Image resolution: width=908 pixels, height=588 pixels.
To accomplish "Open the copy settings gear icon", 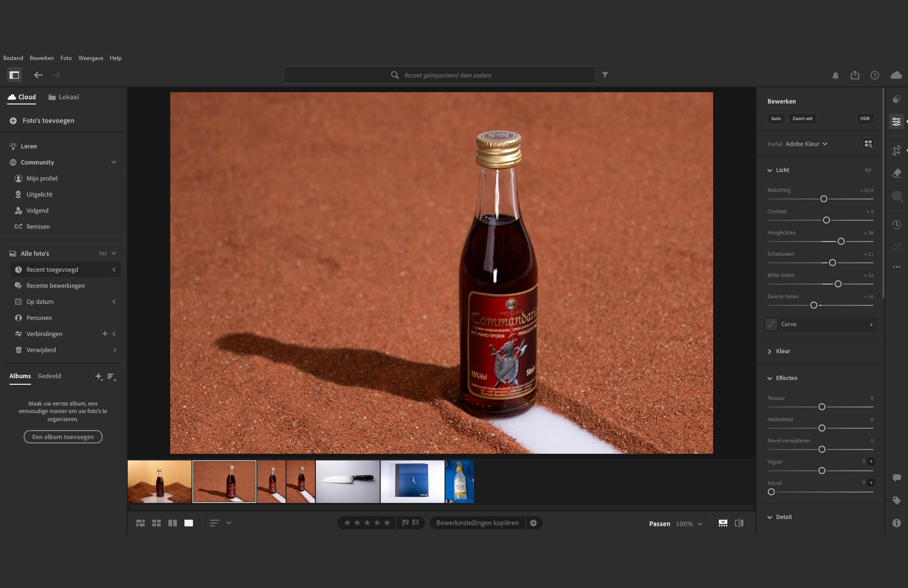I will tap(533, 523).
